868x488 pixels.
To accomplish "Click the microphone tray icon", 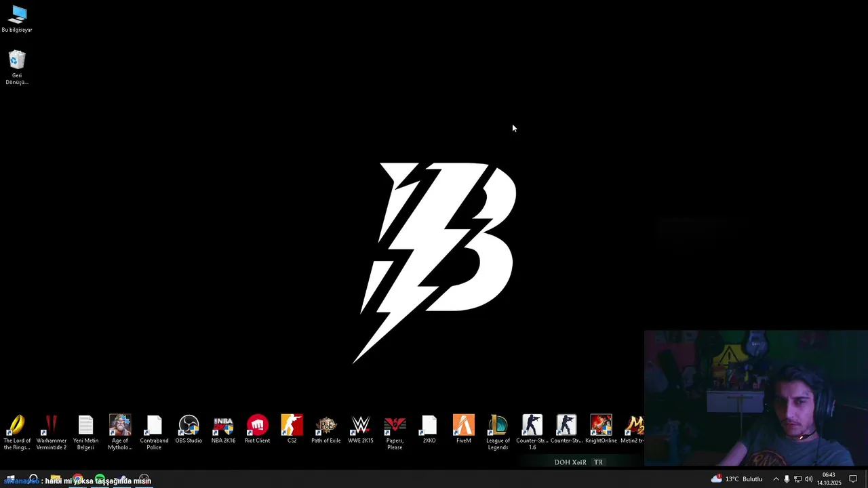I will pyautogui.click(x=787, y=479).
